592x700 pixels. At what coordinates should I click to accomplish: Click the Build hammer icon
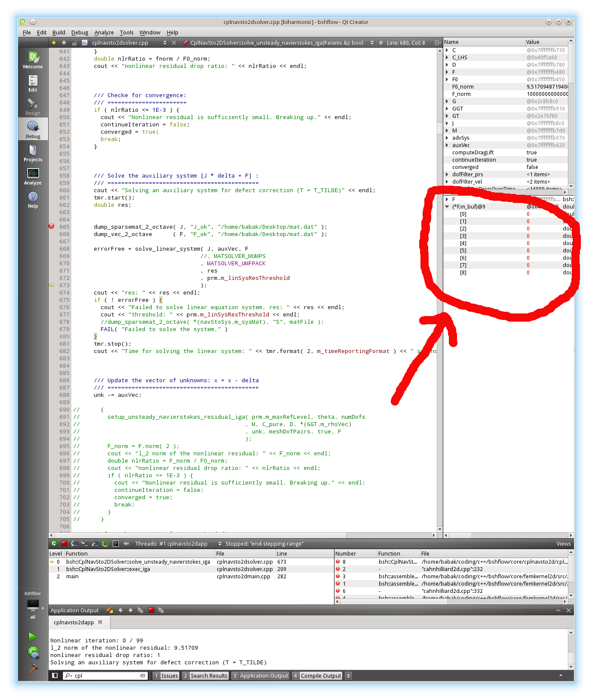33,669
